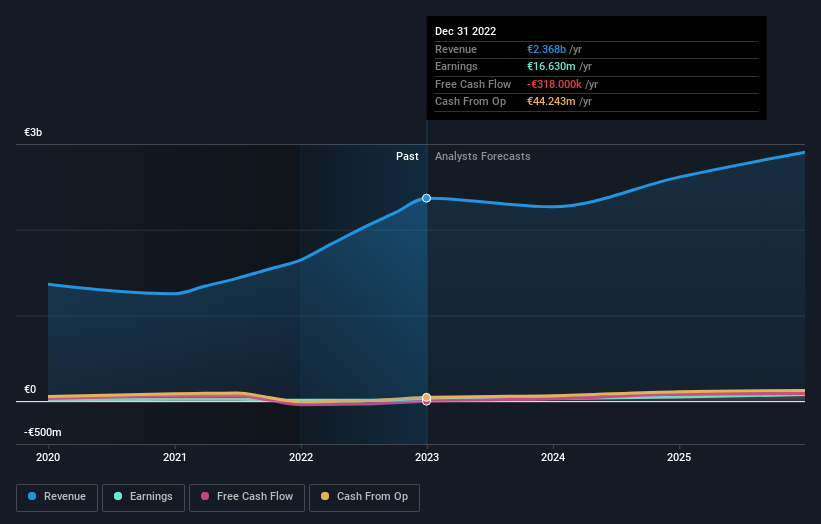Viewport: 821px width, 524px height.
Task: Click the Earnings row label in tooltip
Action: point(456,66)
